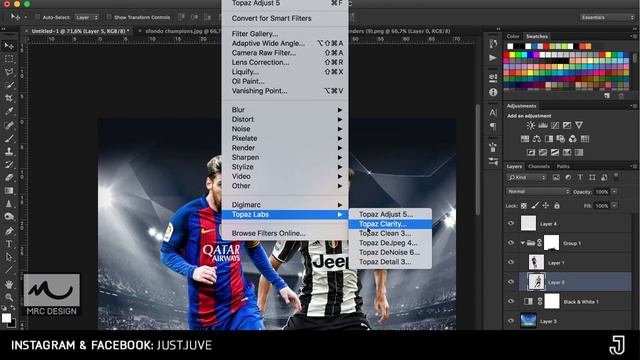Image resolution: width=640 pixels, height=360 pixels.
Task: Pick the first red swatch in grid
Action: click(x=507, y=55)
